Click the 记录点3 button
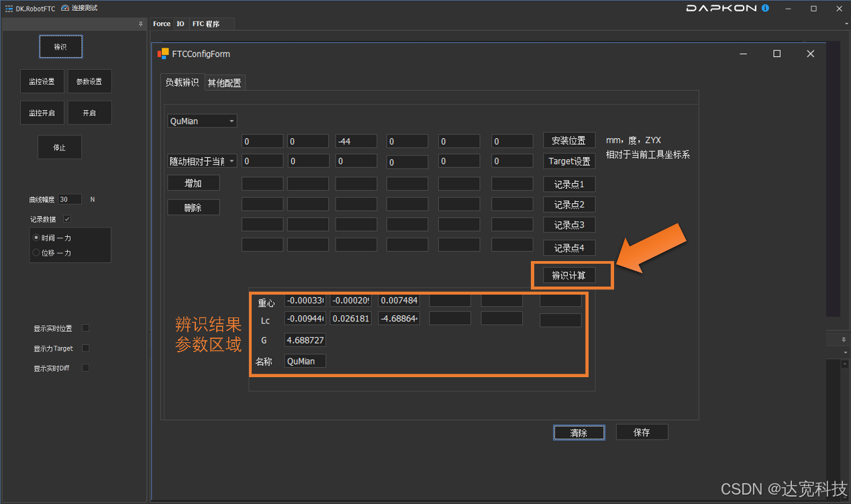Viewport: 851px width, 504px height. [x=568, y=225]
